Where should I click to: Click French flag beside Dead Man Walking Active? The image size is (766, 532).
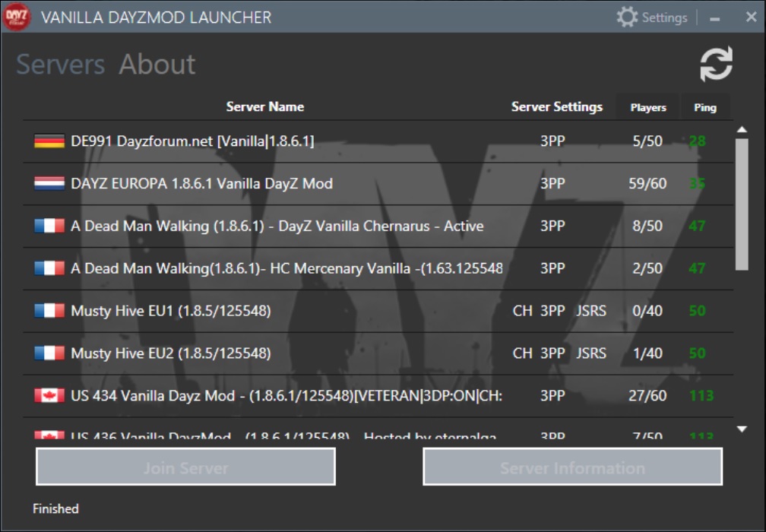point(49,226)
